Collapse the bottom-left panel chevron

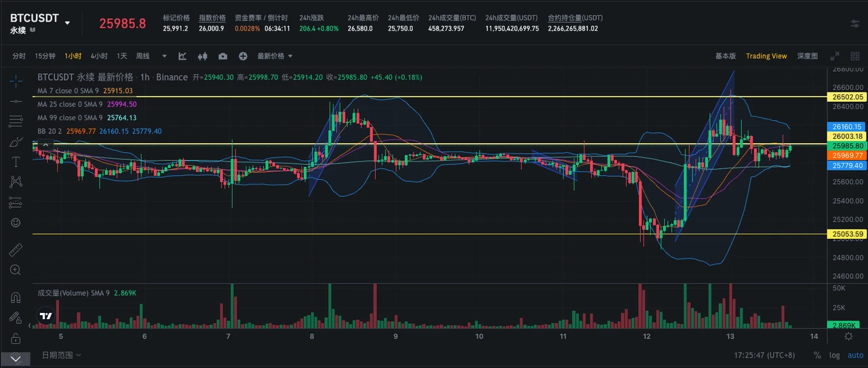(16, 358)
